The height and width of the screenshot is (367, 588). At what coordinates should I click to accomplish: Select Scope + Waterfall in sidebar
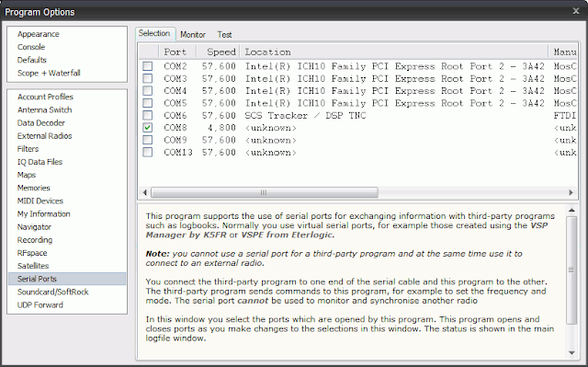49,74
